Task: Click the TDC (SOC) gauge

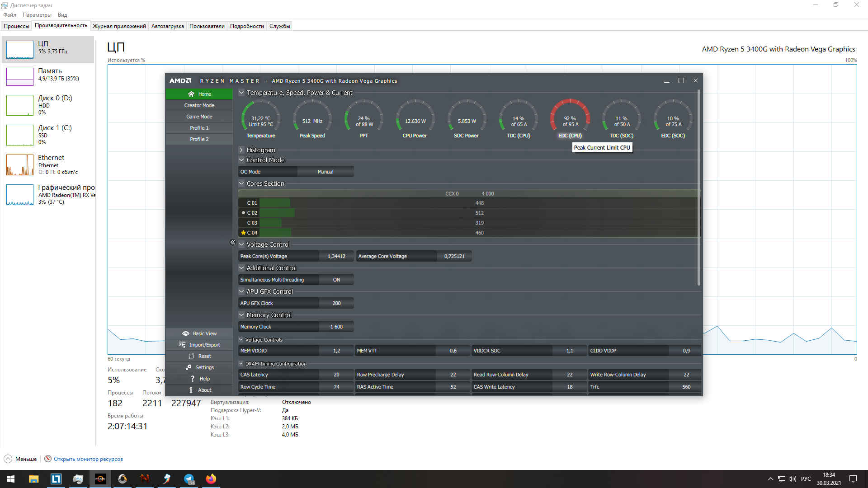Action: coord(622,119)
